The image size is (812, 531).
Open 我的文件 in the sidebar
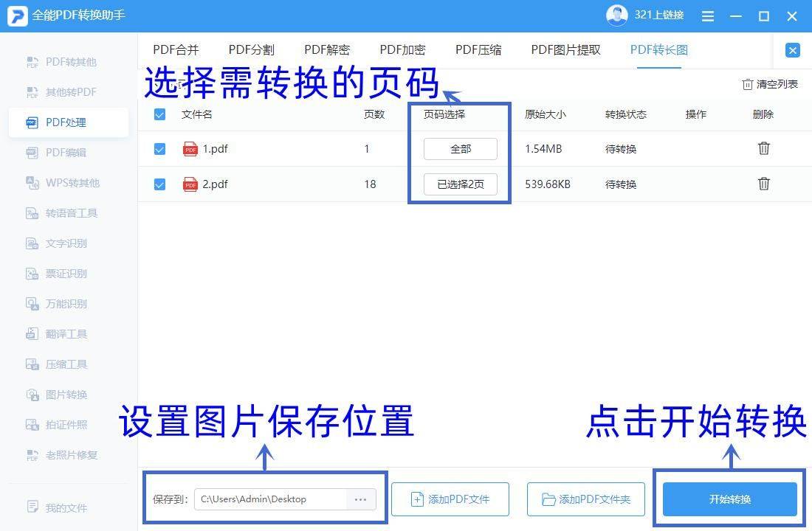[x=56, y=507]
